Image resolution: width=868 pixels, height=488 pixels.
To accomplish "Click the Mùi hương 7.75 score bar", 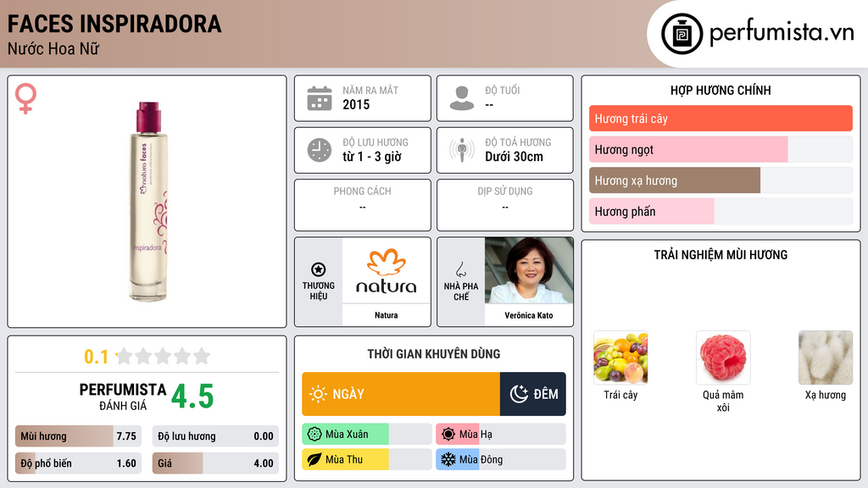I will (x=78, y=436).
